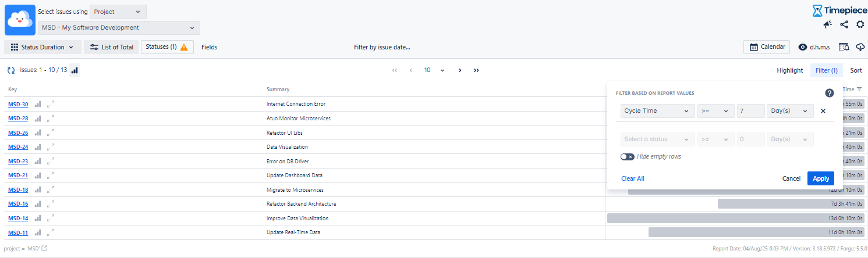Open JQL external link icon
The width and height of the screenshot is (868, 258).
click(x=44, y=249)
